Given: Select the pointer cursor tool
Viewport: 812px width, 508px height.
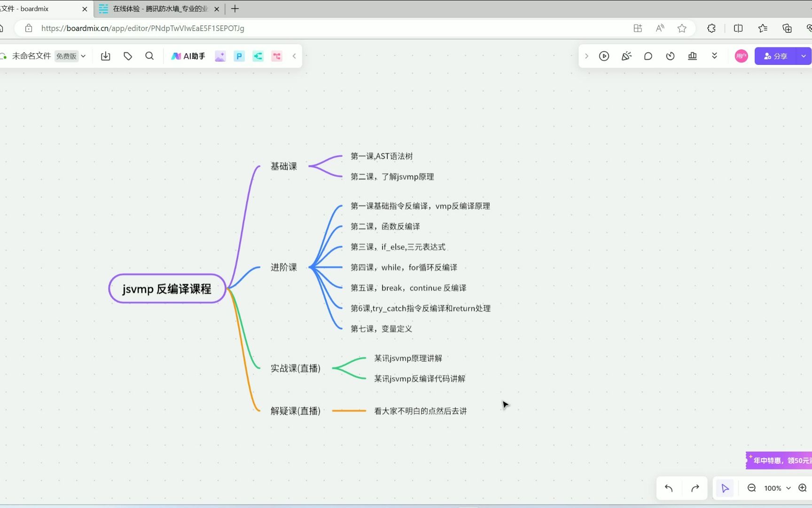Looking at the screenshot, I should point(725,488).
